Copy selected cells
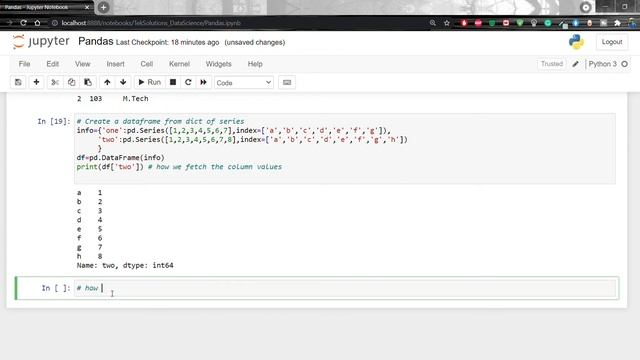 coord(71,82)
